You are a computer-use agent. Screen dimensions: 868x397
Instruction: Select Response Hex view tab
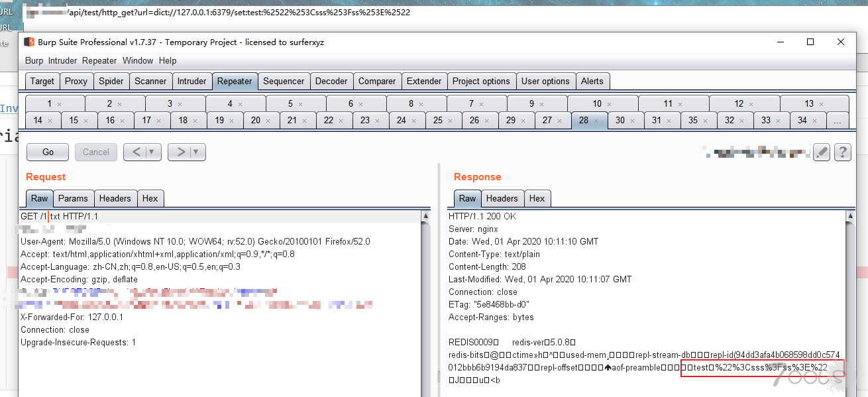pyautogui.click(x=537, y=198)
